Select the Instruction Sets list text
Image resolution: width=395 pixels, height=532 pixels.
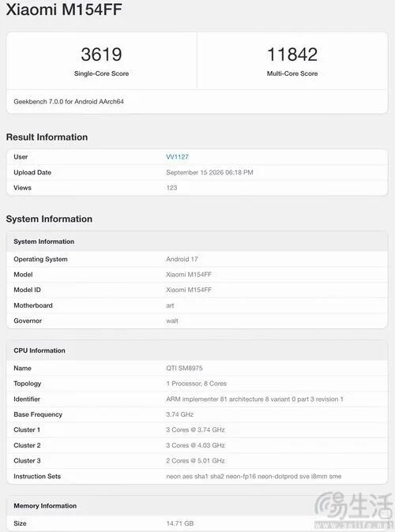coord(254,477)
